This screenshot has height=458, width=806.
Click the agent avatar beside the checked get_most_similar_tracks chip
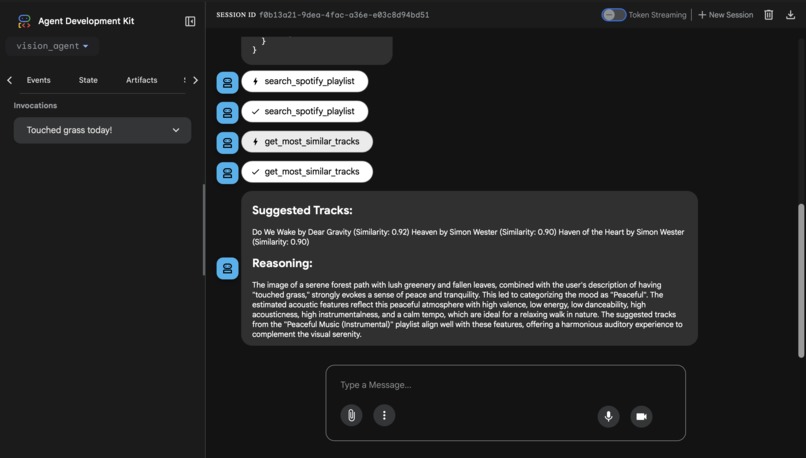pyautogui.click(x=227, y=173)
